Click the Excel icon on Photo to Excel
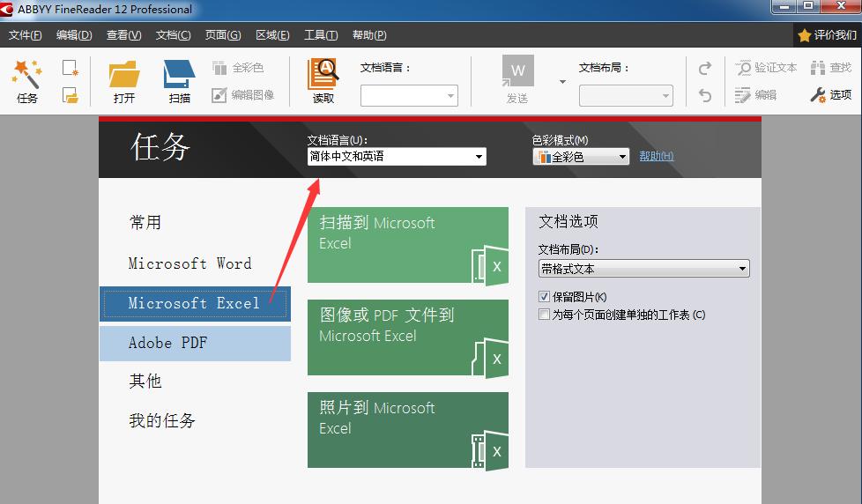 click(x=490, y=450)
